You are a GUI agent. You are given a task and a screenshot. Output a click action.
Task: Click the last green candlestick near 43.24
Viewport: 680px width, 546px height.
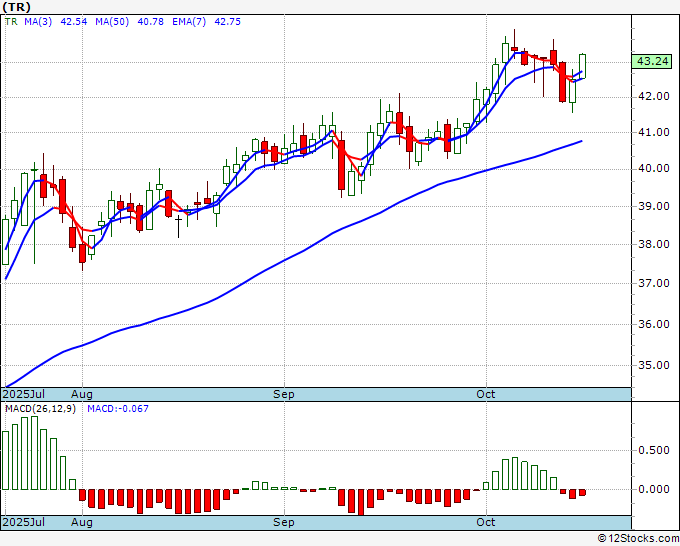(x=582, y=66)
